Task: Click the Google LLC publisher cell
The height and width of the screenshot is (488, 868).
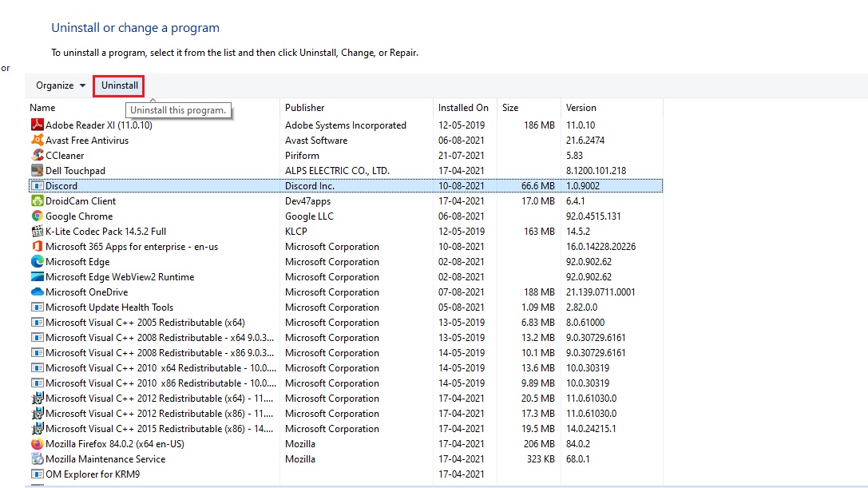Action: 310,216
